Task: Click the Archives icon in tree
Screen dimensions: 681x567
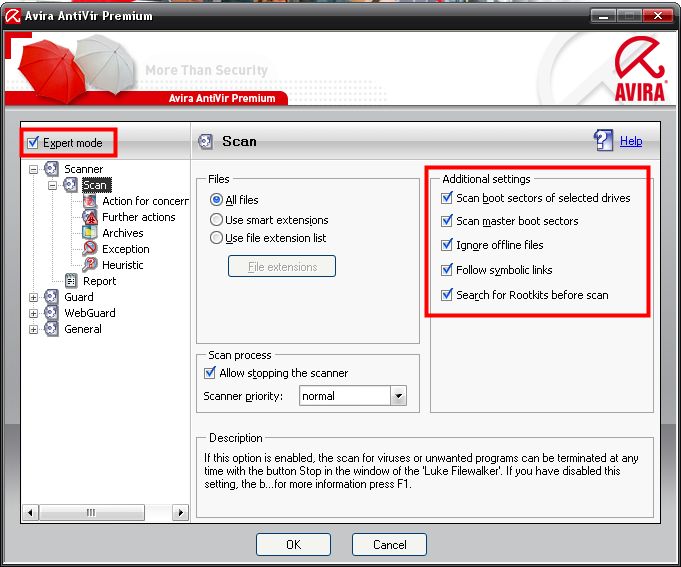Action: click(x=90, y=233)
